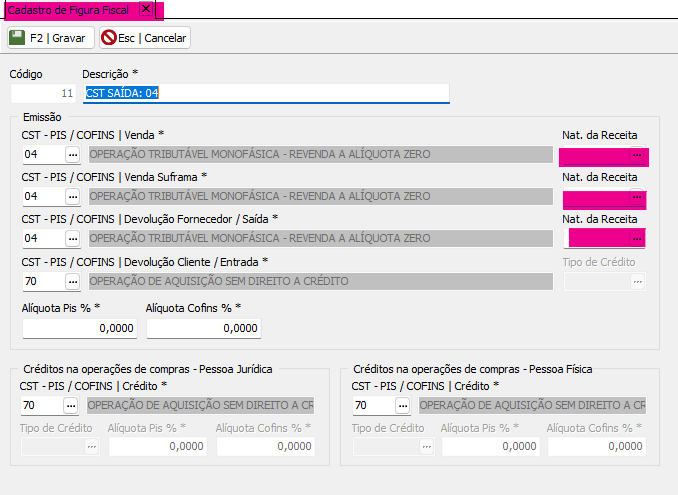
Task: Open CST lookup for Devolução Fornecedor / Saída
Action: click(72, 239)
